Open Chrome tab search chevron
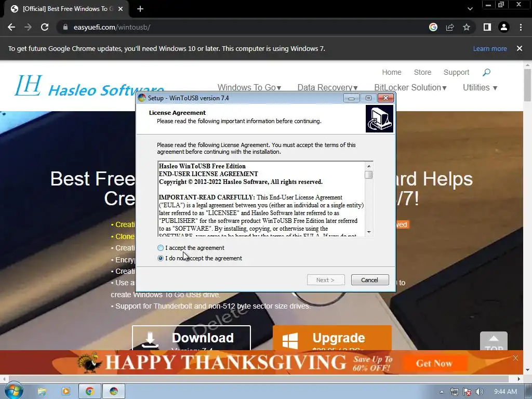Image resolution: width=532 pixels, height=399 pixels. pyautogui.click(x=470, y=9)
